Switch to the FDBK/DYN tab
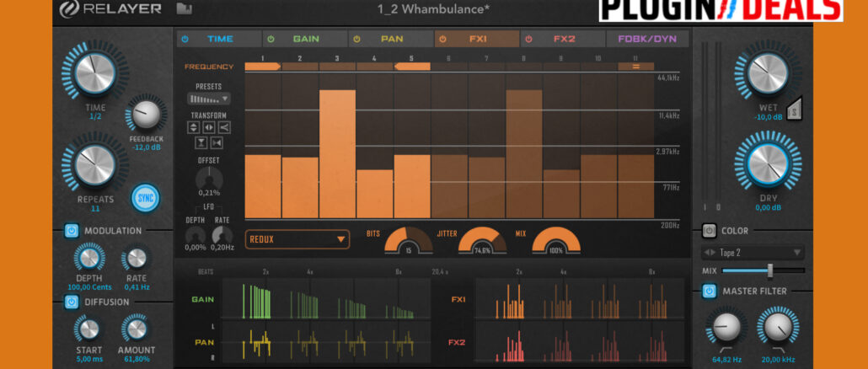Image resolution: width=868 pixels, height=369 pixels. (648, 39)
